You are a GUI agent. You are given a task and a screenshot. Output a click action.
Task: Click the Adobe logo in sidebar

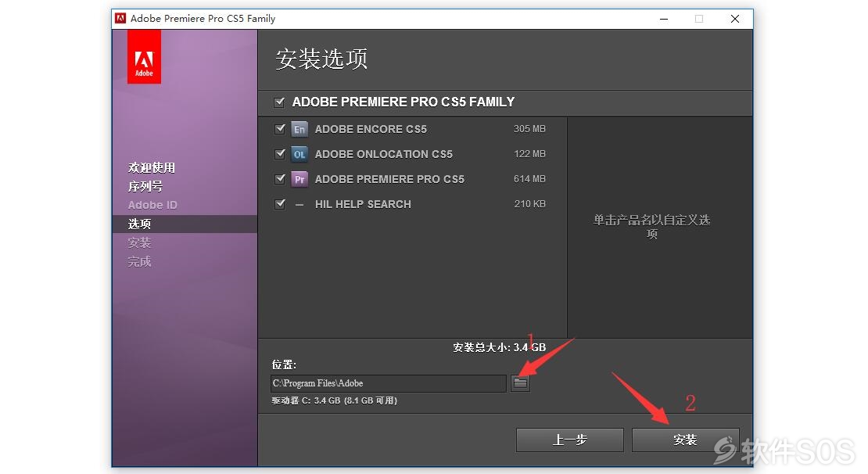144,57
